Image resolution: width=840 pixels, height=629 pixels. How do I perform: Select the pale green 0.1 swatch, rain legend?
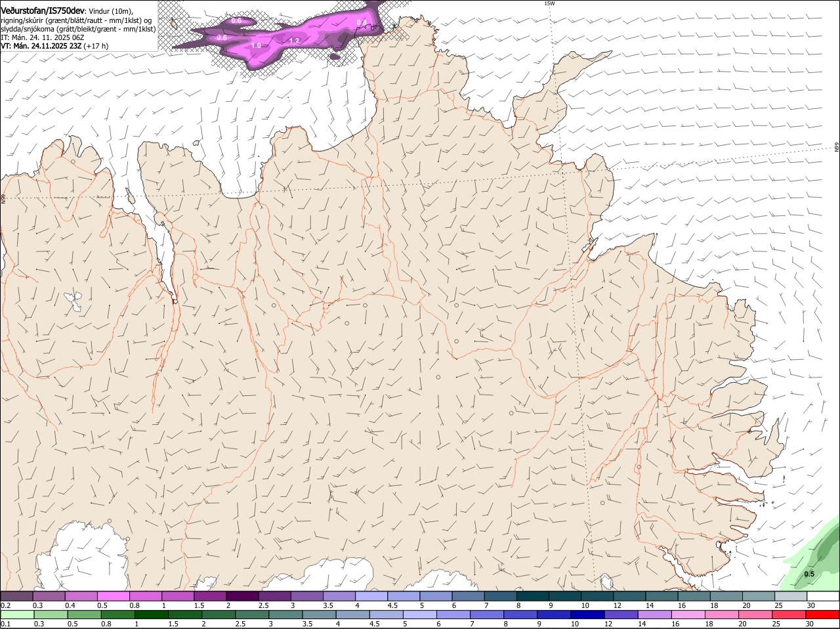[x=17, y=615]
